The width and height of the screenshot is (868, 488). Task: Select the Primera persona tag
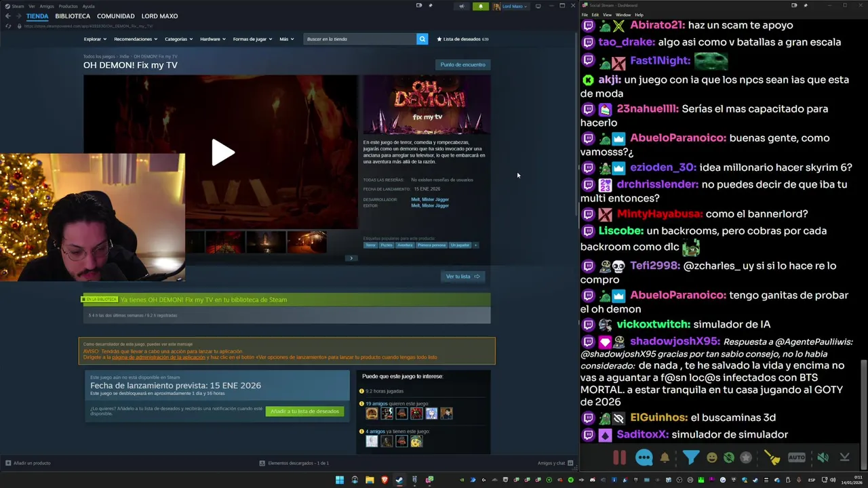(x=431, y=245)
